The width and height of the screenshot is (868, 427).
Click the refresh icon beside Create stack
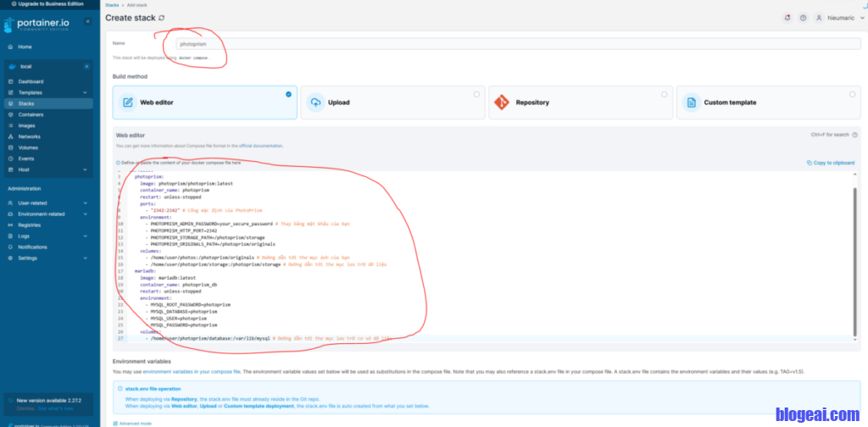(162, 18)
